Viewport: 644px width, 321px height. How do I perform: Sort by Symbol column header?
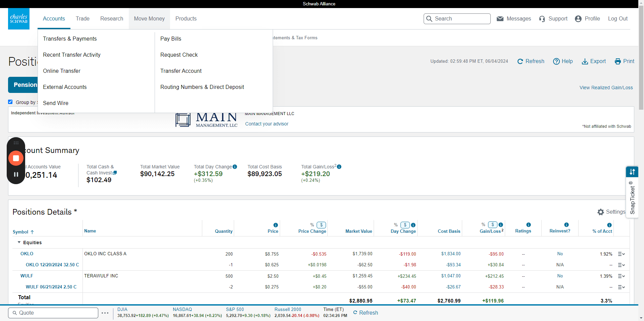click(23, 232)
